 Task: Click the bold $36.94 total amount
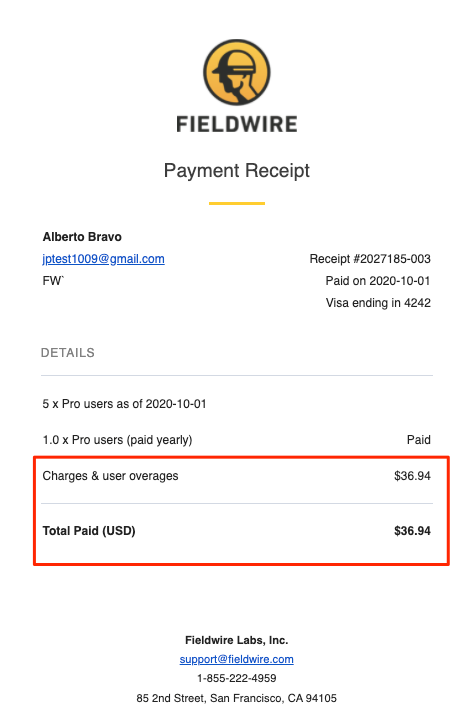[x=412, y=531]
